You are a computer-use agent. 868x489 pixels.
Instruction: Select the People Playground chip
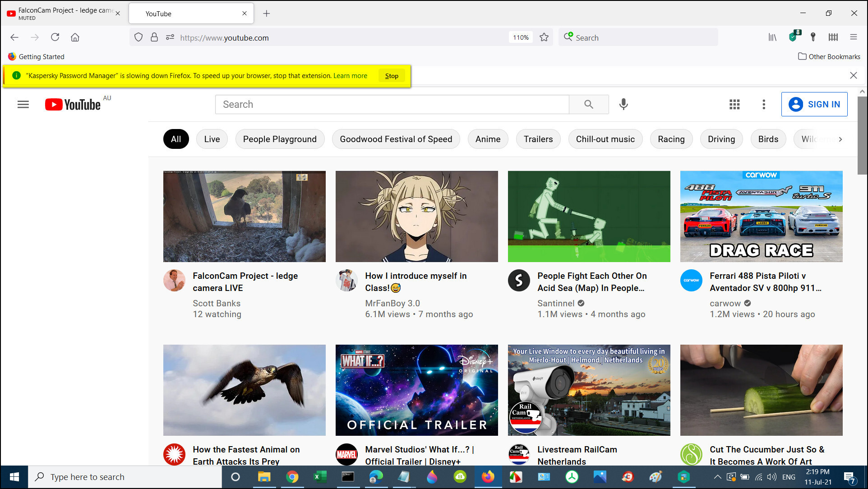pyautogui.click(x=280, y=139)
